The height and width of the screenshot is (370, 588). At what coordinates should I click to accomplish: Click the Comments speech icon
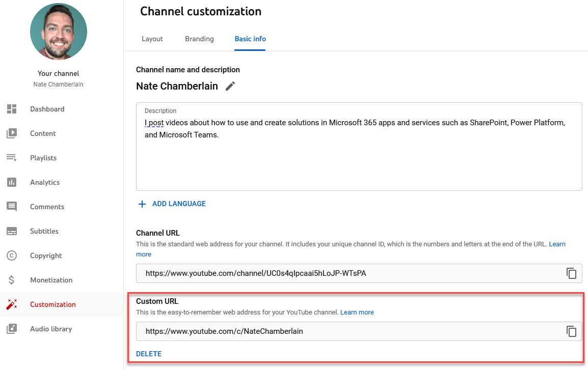(12, 207)
